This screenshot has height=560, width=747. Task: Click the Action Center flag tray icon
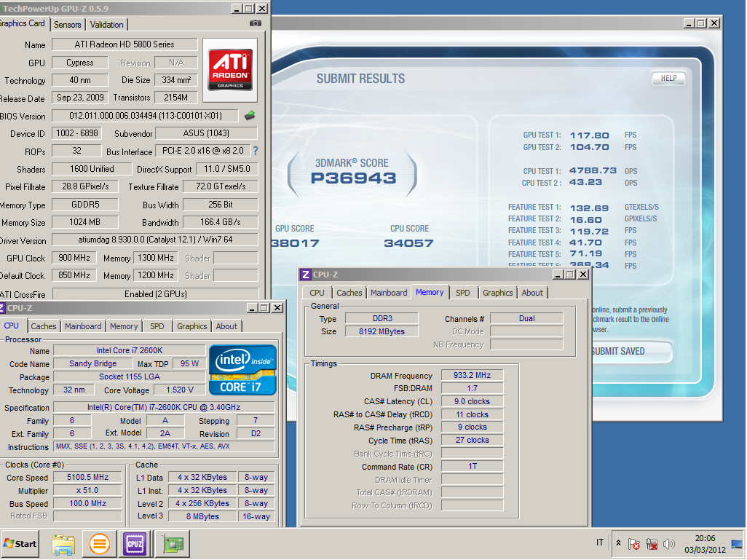tap(633, 544)
